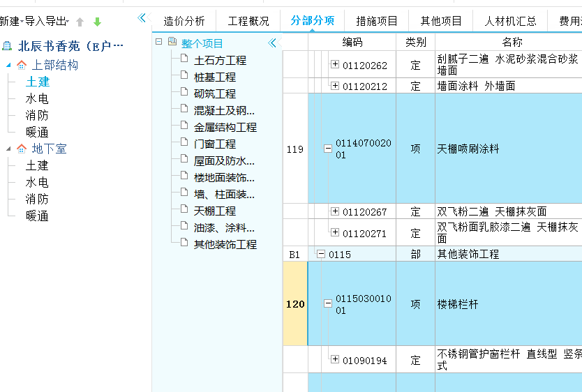Select 暖通 under 上部结构
The width and height of the screenshot is (582, 392).
(37, 133)
